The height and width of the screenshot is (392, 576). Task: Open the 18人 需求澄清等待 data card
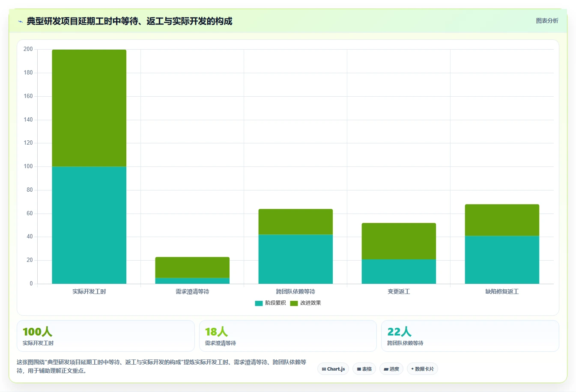pos(288,336)
